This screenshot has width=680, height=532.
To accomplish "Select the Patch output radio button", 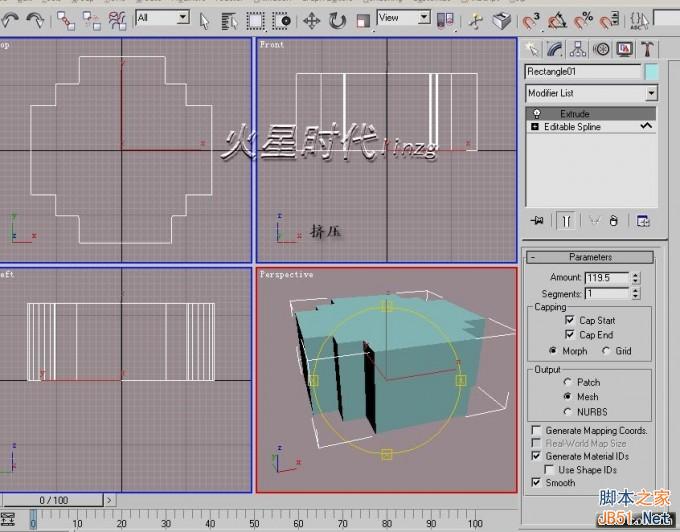I will [x=567, y=382].
